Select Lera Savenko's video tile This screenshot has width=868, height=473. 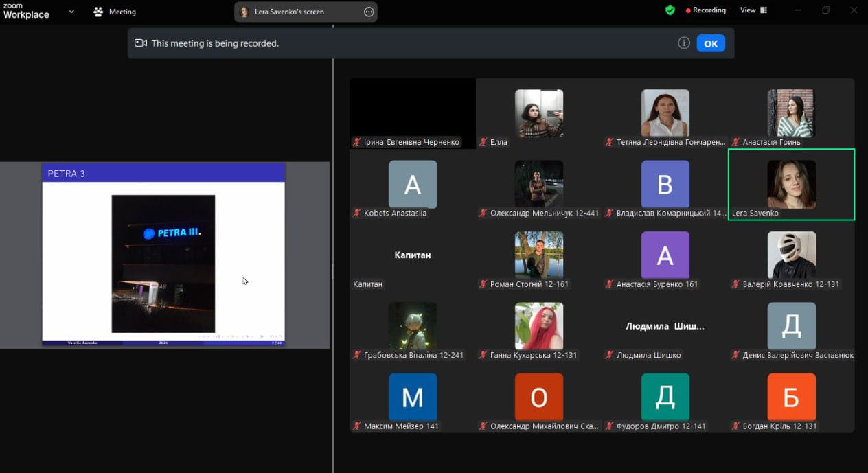[791, 185]
